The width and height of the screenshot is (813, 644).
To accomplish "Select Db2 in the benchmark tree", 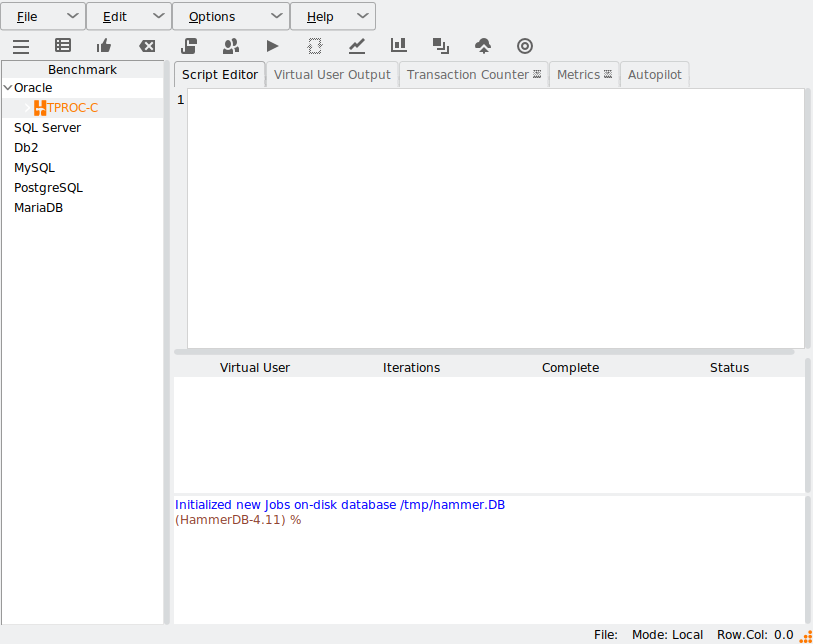I will (x=26, y=148).
